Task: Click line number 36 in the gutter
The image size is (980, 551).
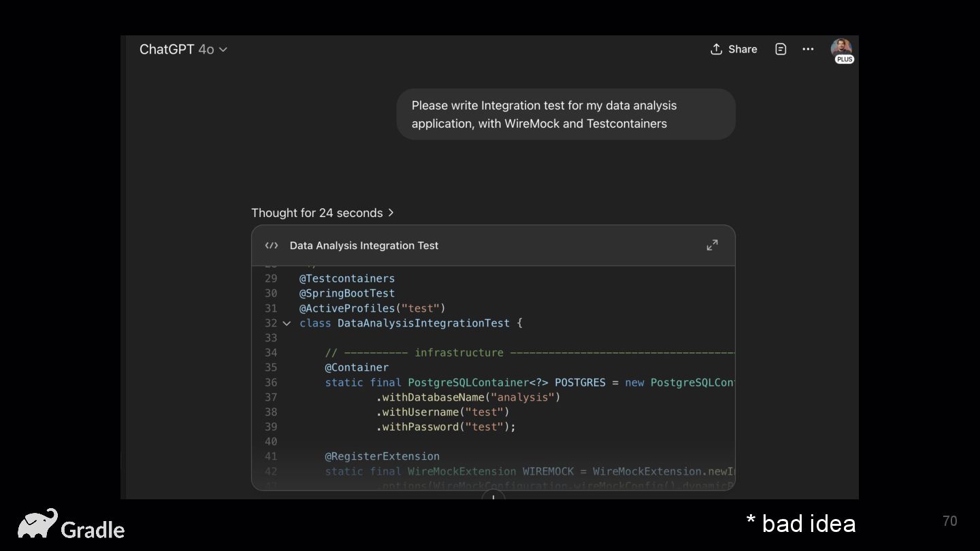Action: click(271, 382)
